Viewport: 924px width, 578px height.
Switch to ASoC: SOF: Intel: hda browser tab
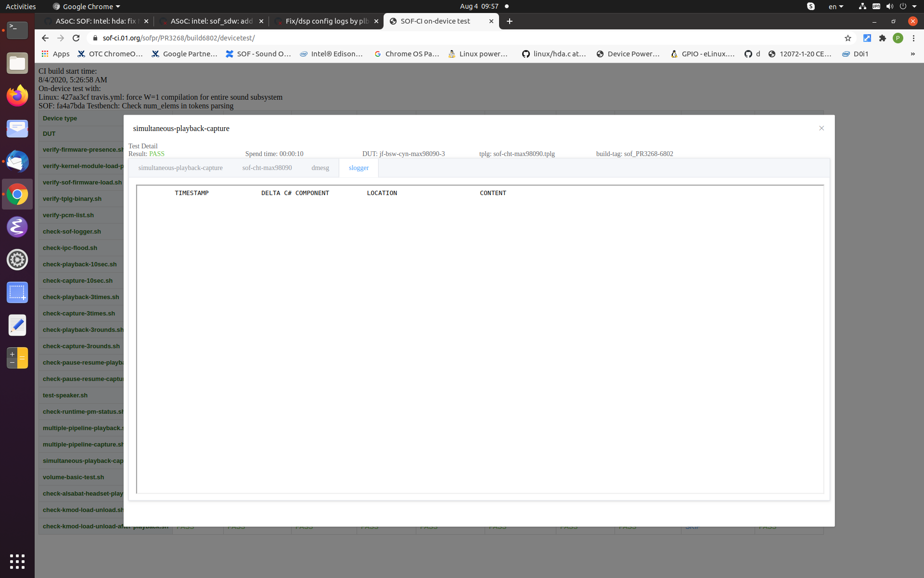(96, 21)
